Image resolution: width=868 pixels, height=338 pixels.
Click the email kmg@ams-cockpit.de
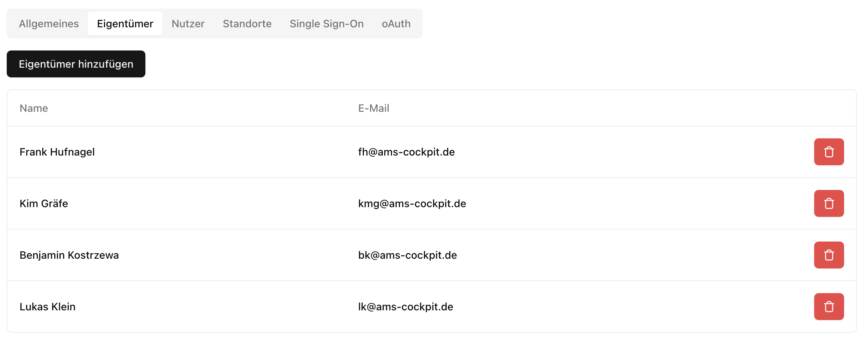tap(412, 203)
